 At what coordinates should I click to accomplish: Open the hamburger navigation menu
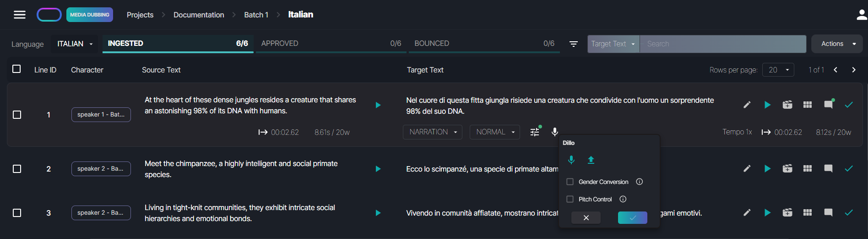19,15
